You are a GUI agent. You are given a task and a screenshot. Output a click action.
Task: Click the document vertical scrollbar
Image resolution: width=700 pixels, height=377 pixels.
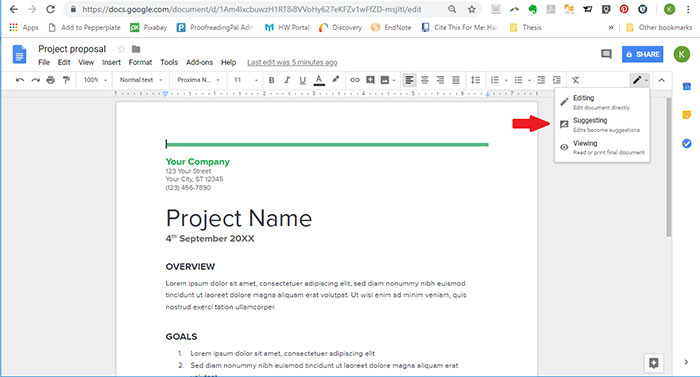(x=668, y=168)
